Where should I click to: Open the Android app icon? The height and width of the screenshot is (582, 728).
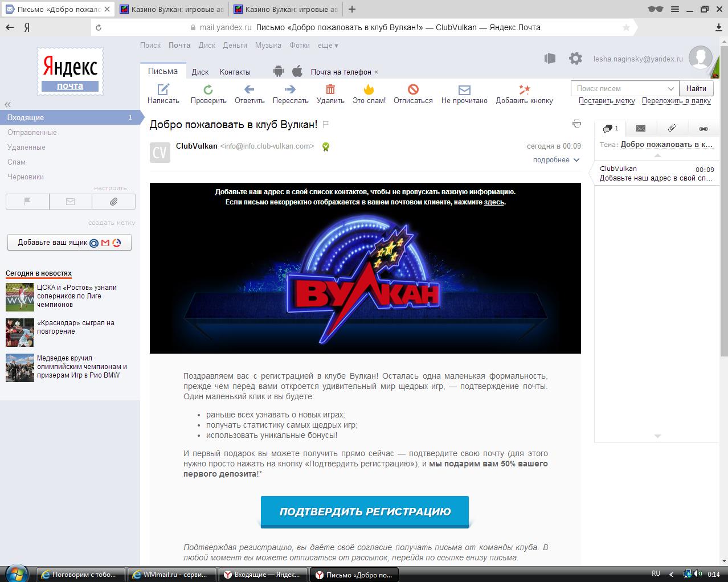pos(278,71)
